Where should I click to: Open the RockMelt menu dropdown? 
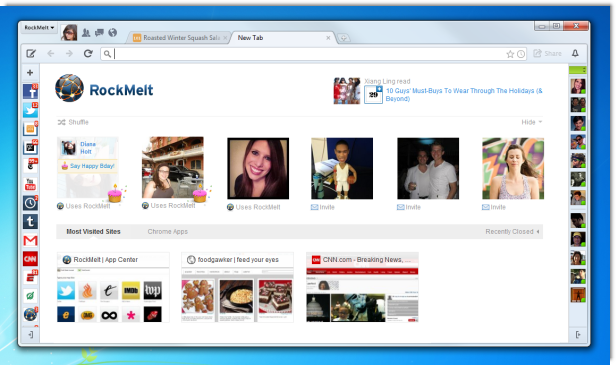[38, 28]
